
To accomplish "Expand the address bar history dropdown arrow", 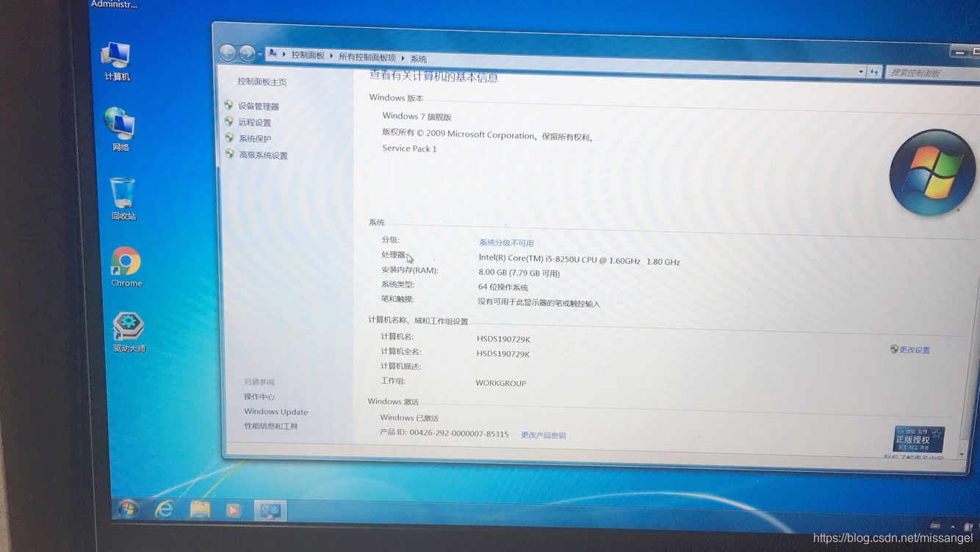I will click(860, 71).
